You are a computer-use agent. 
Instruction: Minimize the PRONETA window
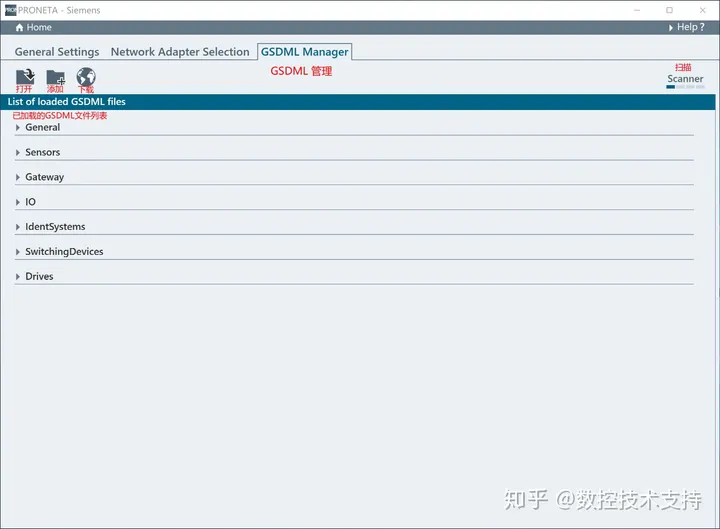pyautogui.click(x=637, y=10)
